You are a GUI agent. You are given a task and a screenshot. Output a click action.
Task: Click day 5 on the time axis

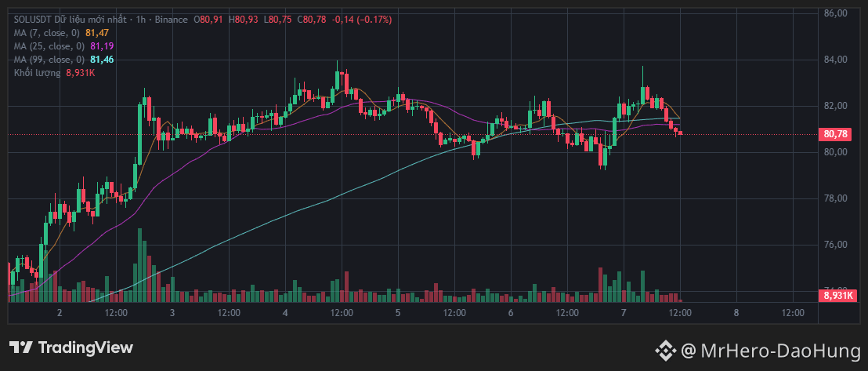click(398, 313)
